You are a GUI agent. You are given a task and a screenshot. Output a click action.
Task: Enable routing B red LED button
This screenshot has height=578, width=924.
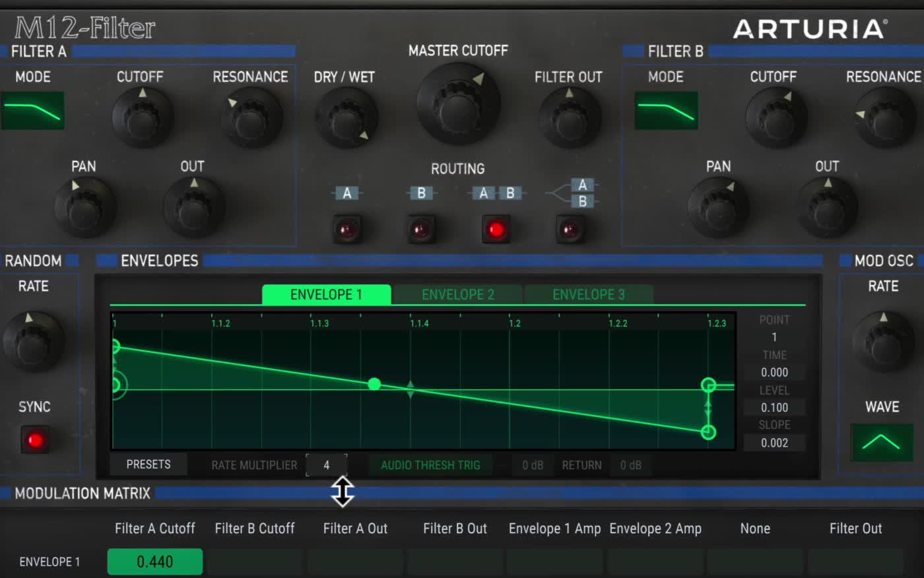pos(421,230)
